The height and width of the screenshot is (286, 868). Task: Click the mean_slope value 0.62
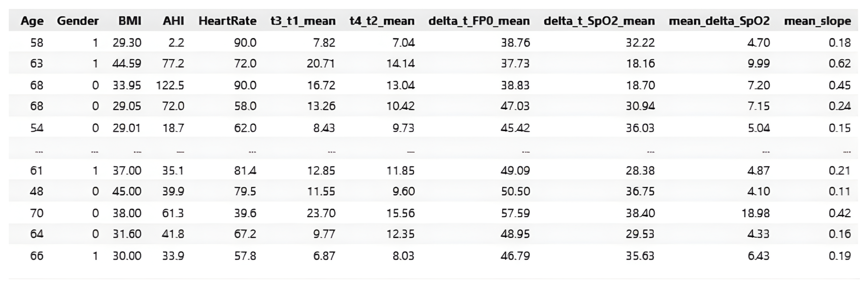click(840, 63)
